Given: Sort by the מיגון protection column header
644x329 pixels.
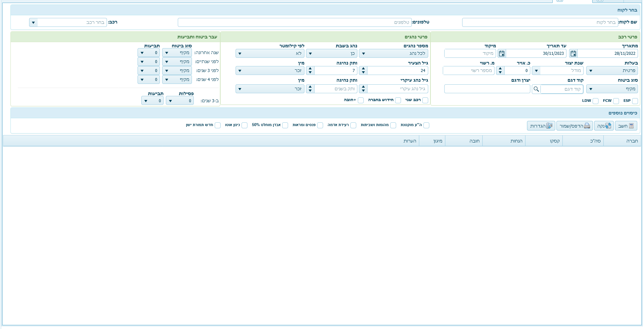Looking at the screenshot, I should click(x=432, y=141).
